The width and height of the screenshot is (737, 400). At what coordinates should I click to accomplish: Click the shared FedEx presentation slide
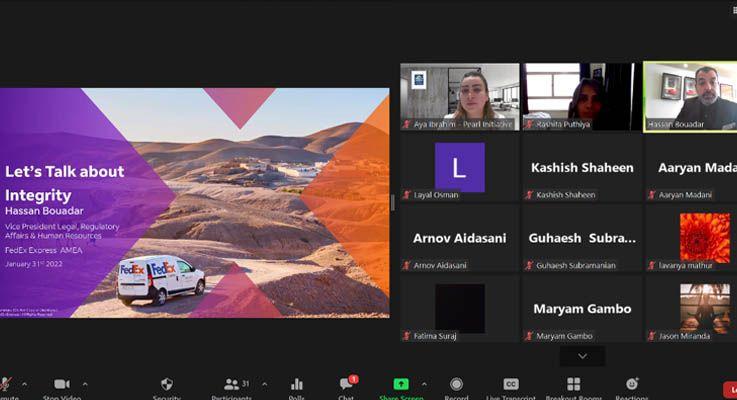[195, 203]
